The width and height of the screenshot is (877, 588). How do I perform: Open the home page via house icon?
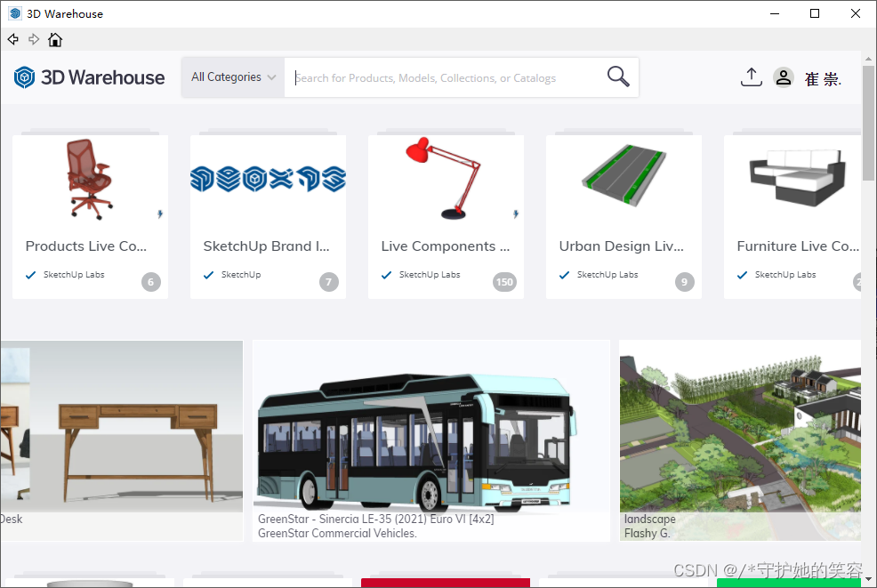coord(55,39)
